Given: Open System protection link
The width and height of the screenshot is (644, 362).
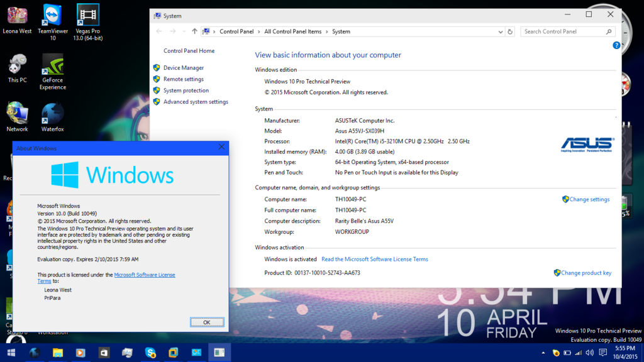Looking at the screenshot, I should 186,90.
